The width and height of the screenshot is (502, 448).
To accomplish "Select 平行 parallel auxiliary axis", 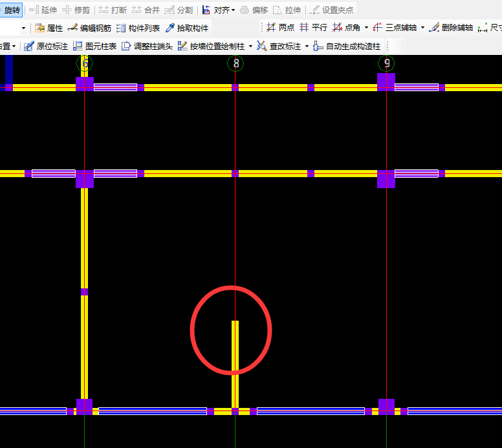I will point(314,28).
